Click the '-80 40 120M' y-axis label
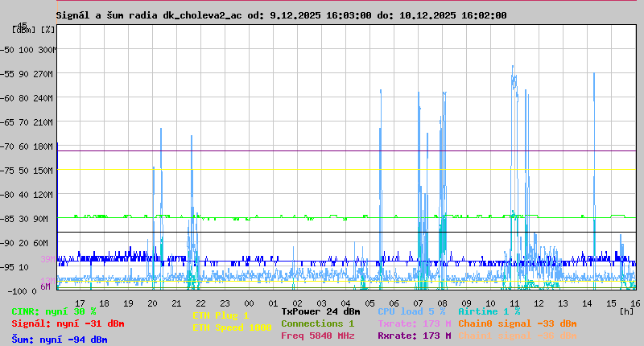Screen dimensions: 644x346 pos(27,195)
